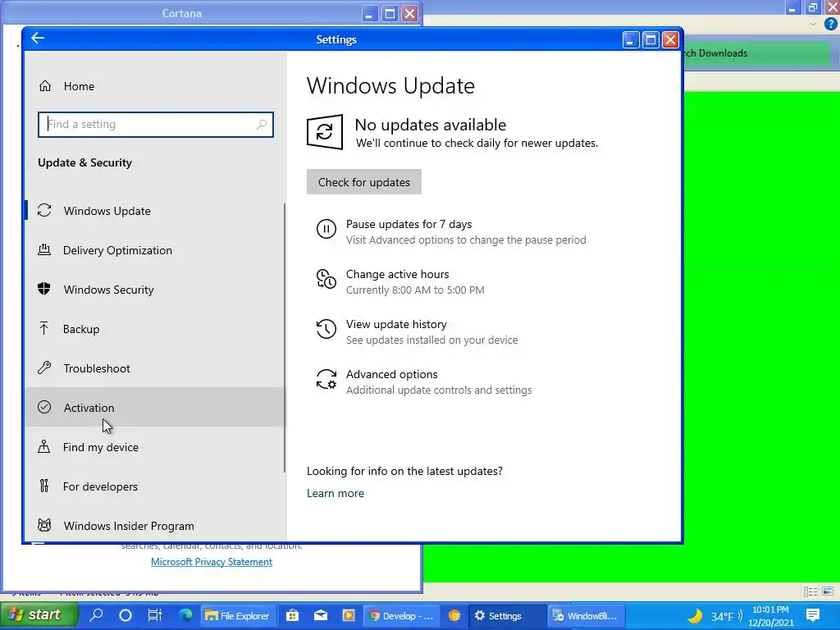
Task: Click the update status sync icon
Action: [x=325, y=132]
